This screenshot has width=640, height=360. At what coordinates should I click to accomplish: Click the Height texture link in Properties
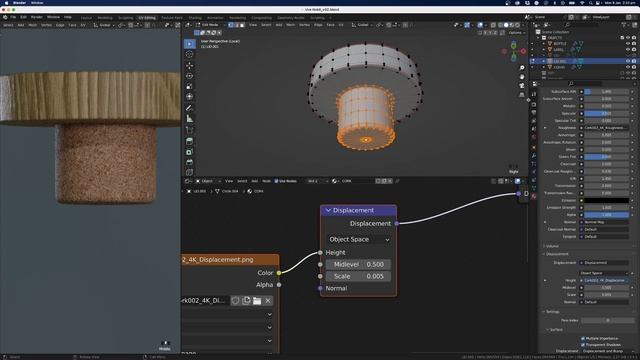604,280
